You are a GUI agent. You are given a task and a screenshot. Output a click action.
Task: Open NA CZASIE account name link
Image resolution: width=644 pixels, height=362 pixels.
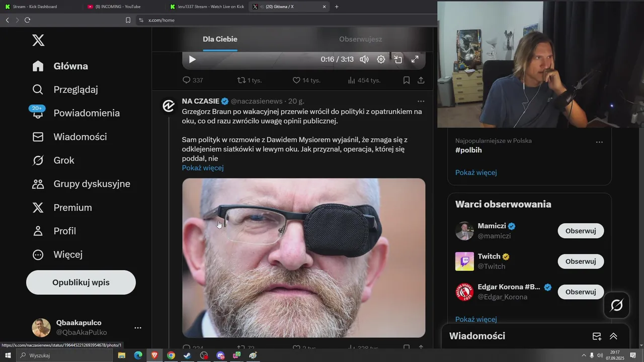pos(200,101)
